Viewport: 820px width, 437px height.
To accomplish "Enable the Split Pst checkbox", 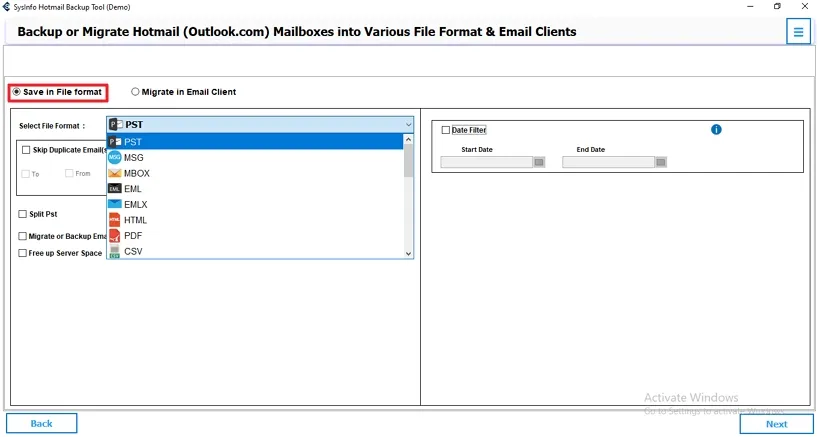I will (x=22, y=214).
